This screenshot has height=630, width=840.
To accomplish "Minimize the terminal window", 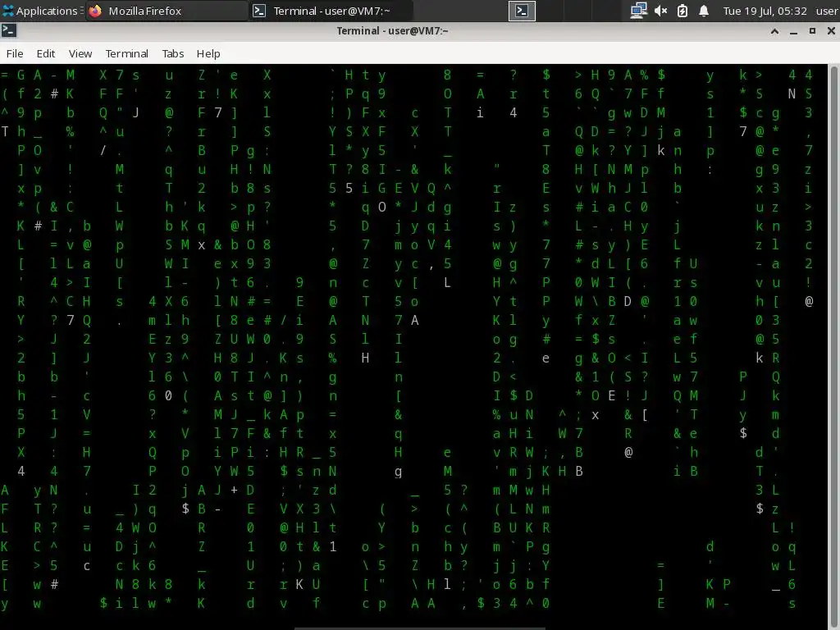I will point(793,31).
